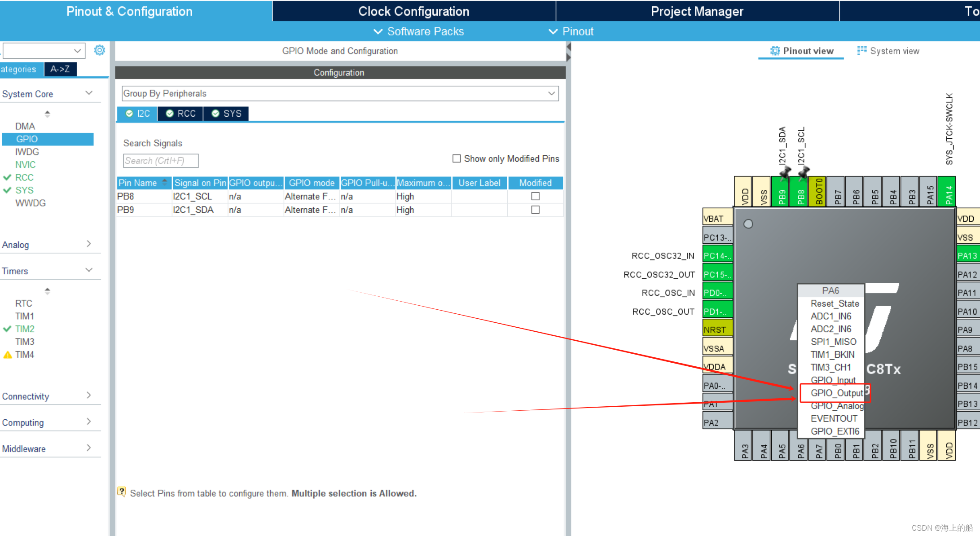Screen dimensions: 980x536
Task: Toggle Modified checkbox for PB8 row
Action: click(535, 196)
